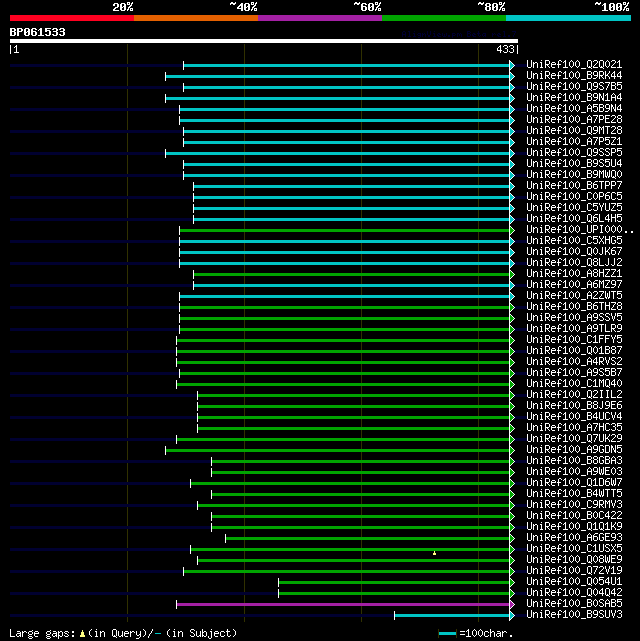Select the UniRef100_A6MZ97 text
640x641 pixels.
[x=574, y=285]
